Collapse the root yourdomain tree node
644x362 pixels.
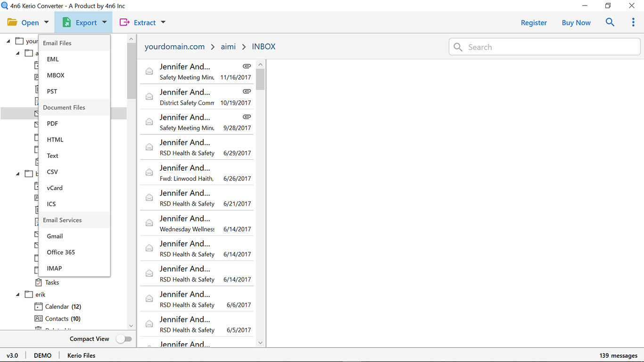8,41
